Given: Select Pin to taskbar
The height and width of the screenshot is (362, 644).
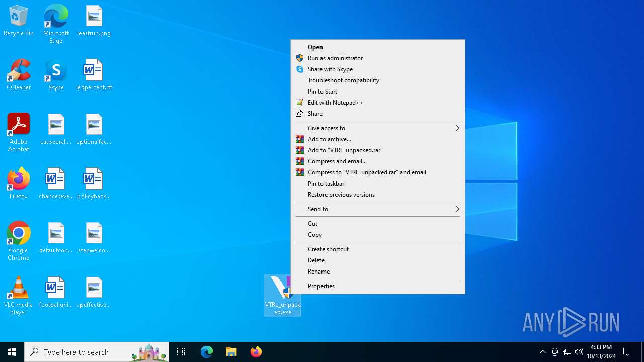Looking at the screenshot, I should click(378, 184).
